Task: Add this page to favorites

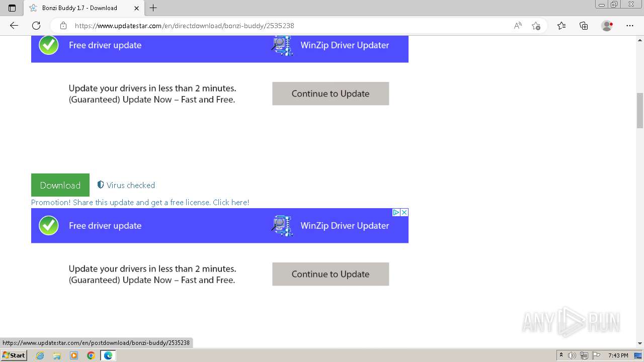Action: point(536,26)
